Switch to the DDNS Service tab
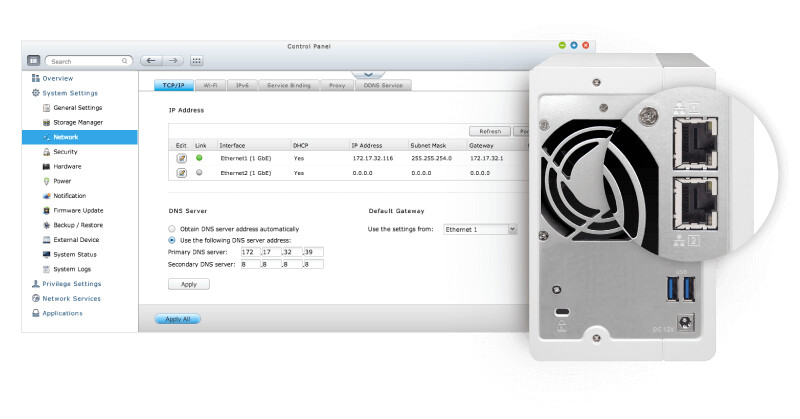This screenshot has height=419, width=800. [x=382, y=86]
